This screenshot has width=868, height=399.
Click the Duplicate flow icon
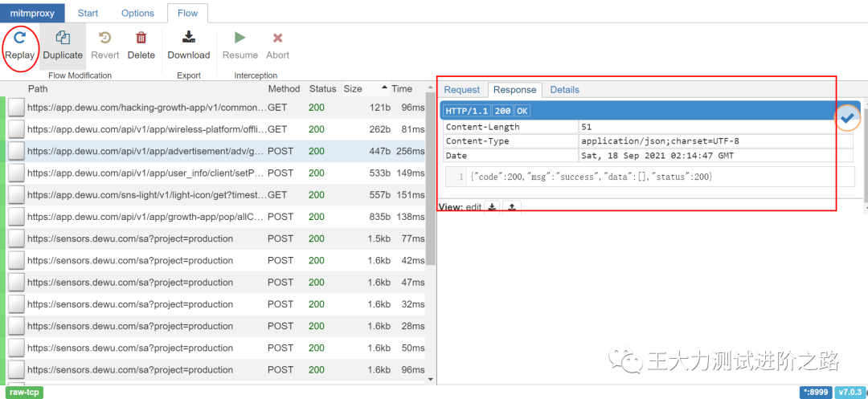click(x=63, y=38)
